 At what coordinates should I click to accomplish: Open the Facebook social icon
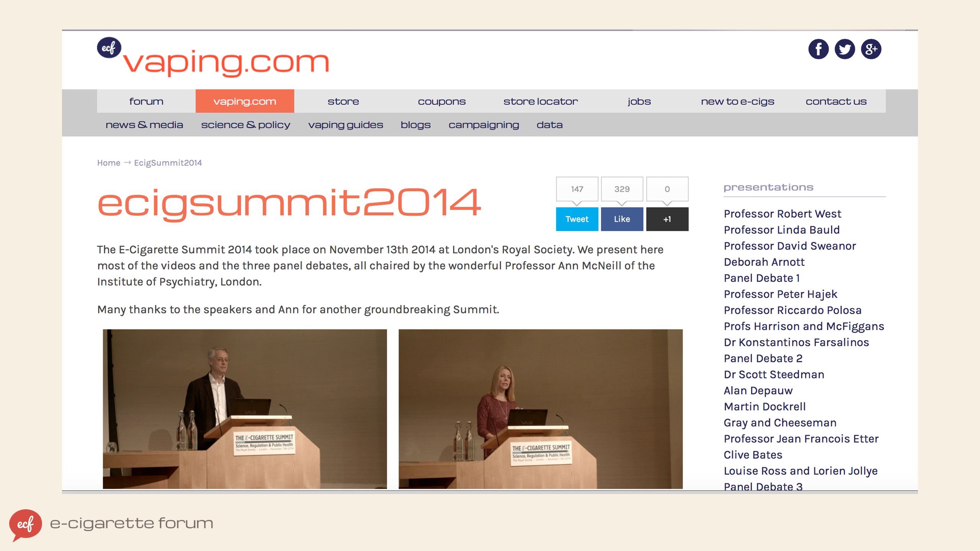[818, 49]
